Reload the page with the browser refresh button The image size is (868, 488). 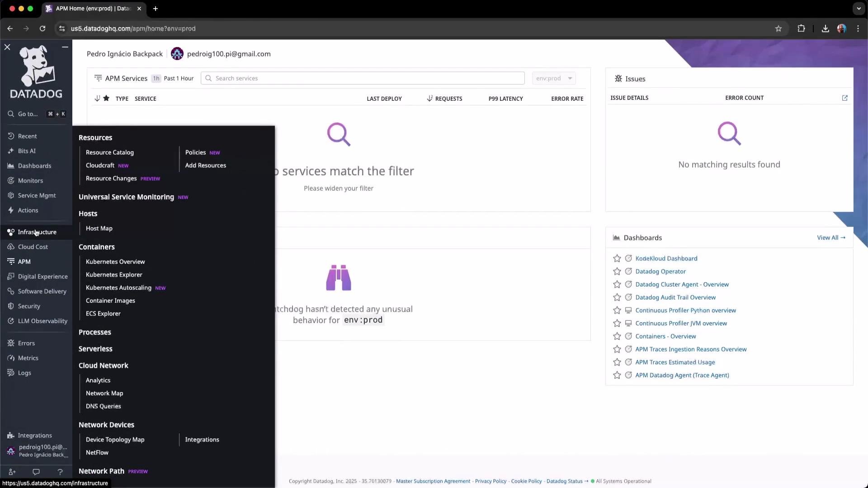click(x=42, y=28)
